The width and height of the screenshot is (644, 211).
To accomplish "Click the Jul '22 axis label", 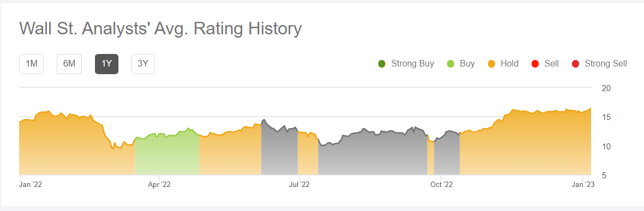I will pos(300,185).
